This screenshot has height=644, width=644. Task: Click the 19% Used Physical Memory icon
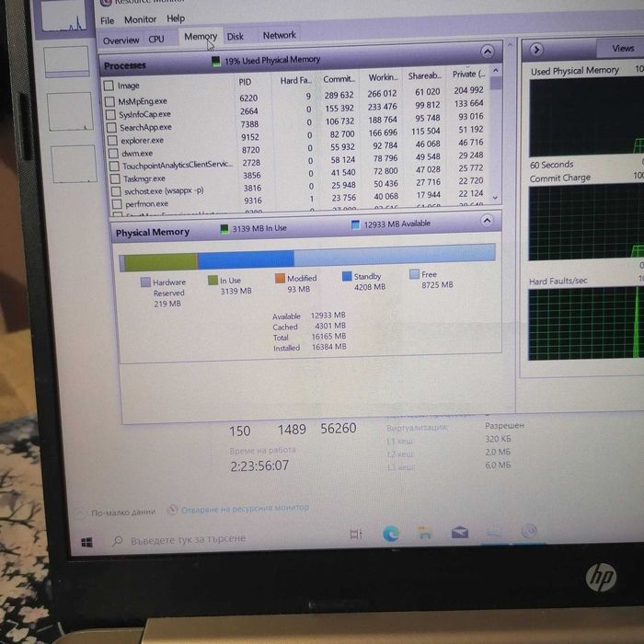point(216,62)
